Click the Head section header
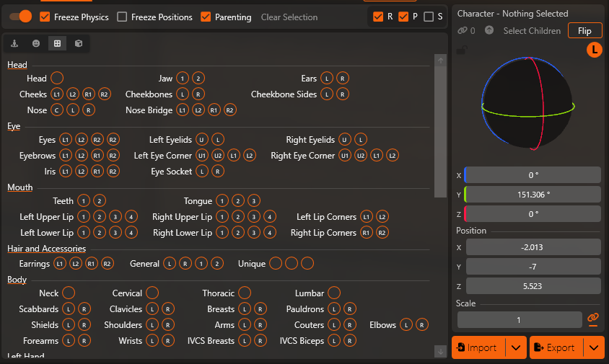 click(x=17, y=64)
